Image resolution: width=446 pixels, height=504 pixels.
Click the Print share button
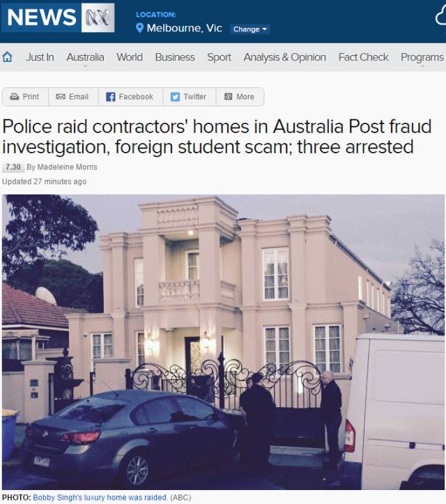[25, 96]
